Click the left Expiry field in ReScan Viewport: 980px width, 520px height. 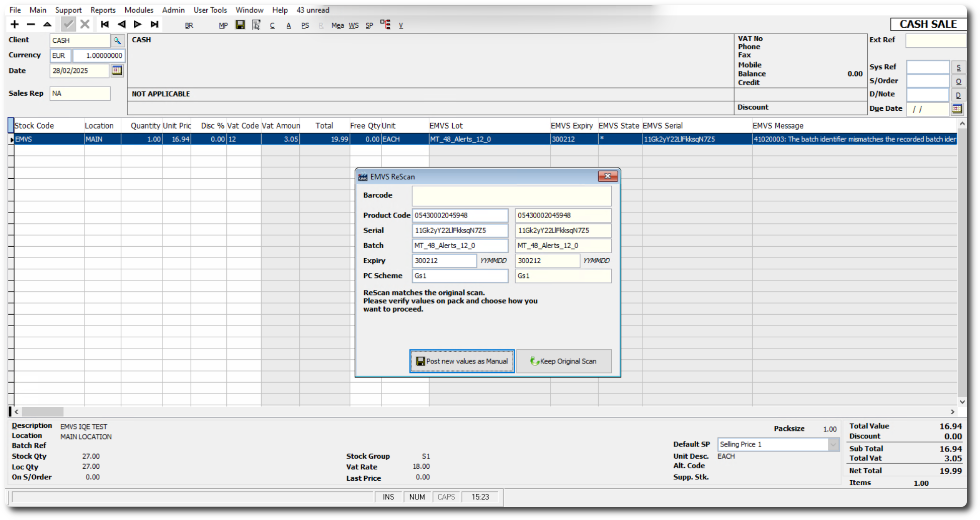444,261
